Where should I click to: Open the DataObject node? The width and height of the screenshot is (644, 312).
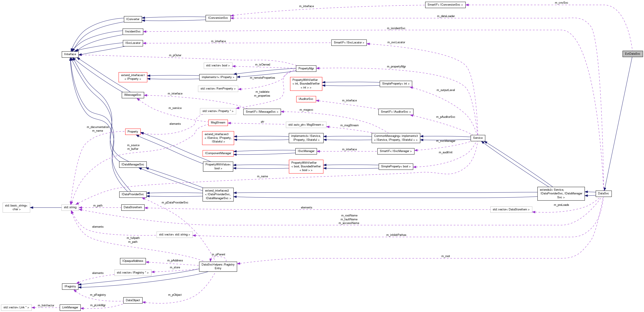pyautogui.click(x=133, y=300)
